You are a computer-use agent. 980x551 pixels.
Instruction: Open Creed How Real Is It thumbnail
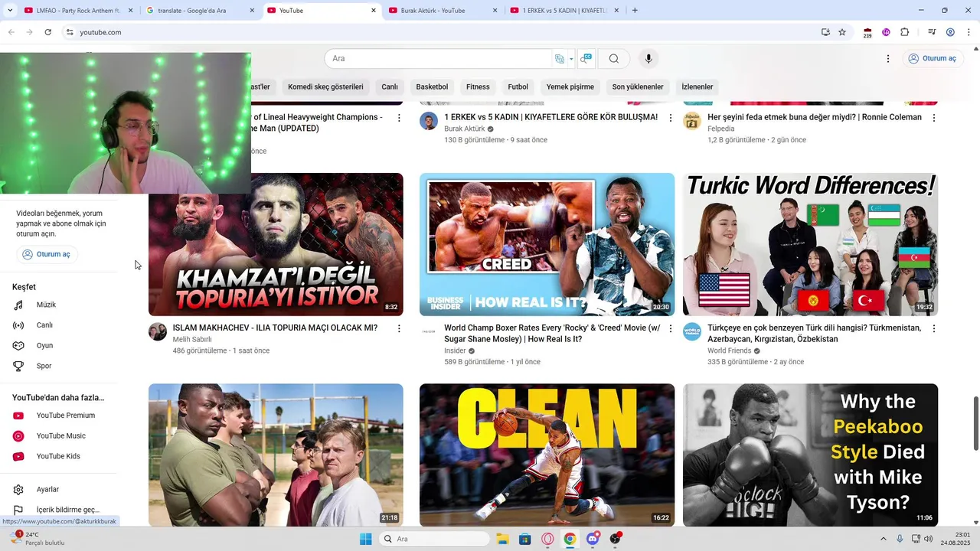tap(547, 244)
